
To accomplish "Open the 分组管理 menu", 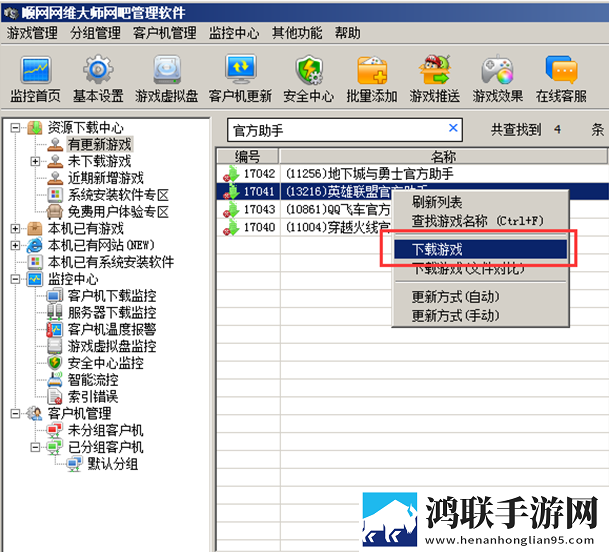I will tap(95, 33).
